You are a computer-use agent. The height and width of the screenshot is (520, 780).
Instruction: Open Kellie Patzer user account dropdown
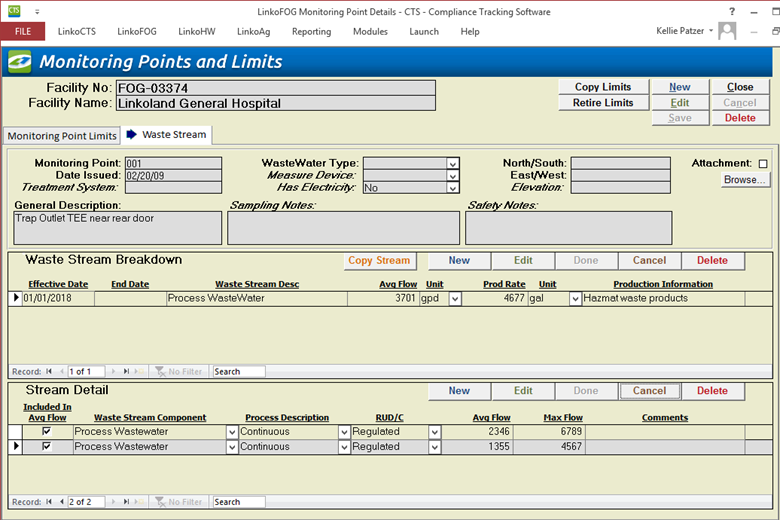711,31
